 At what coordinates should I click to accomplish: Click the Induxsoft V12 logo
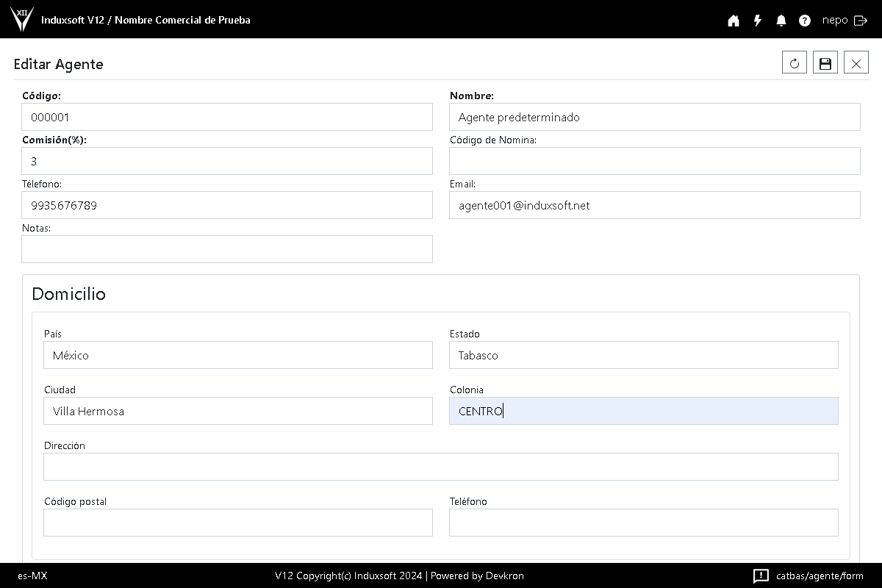point(22,19)
